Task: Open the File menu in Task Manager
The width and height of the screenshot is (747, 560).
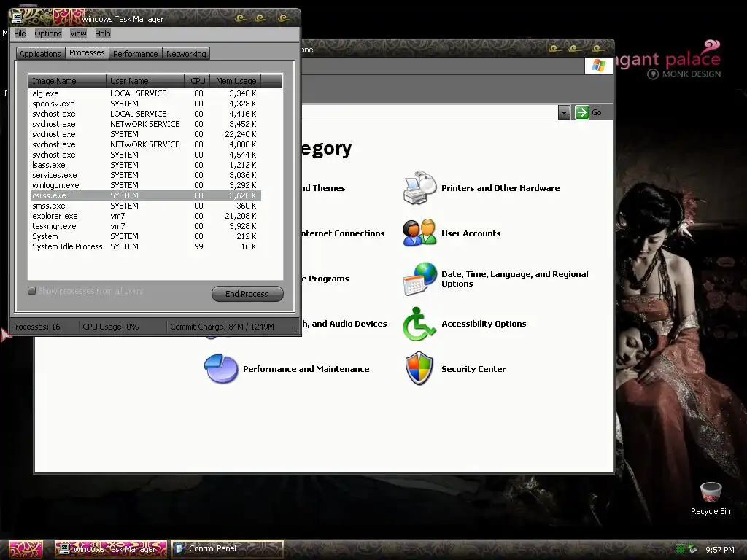Action: click(x=20, y=34)
